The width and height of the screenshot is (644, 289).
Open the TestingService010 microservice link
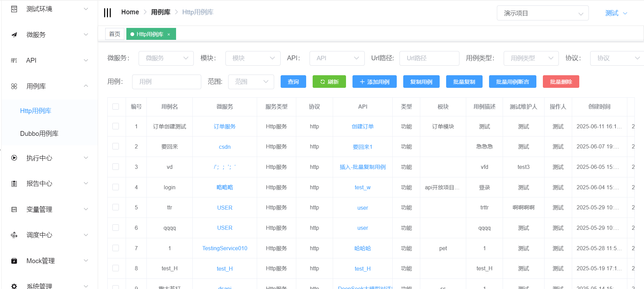225,248
